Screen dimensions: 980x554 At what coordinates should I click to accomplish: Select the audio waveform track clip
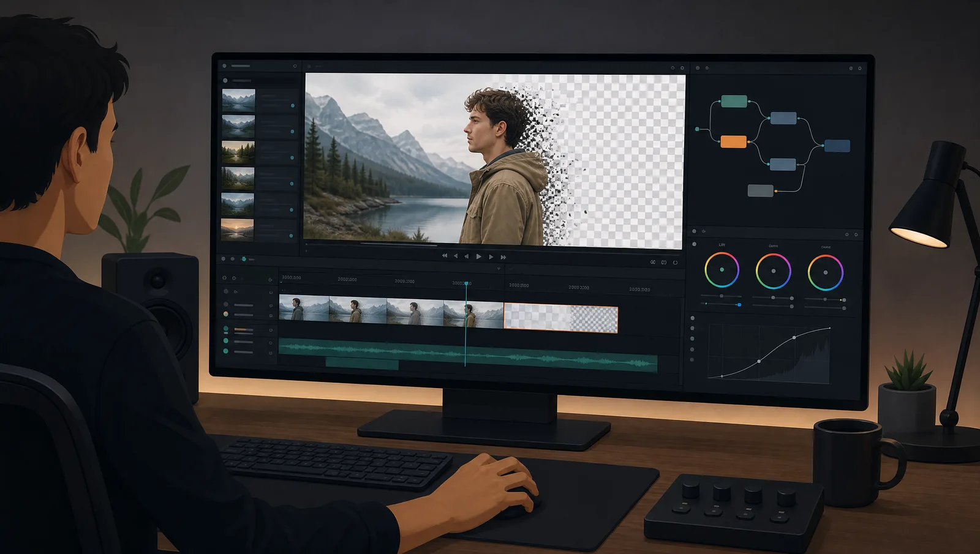click(468, 355)
